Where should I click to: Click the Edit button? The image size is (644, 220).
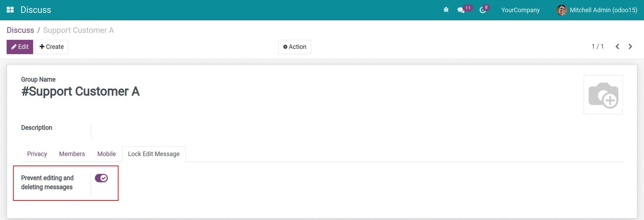click(20, 47)
